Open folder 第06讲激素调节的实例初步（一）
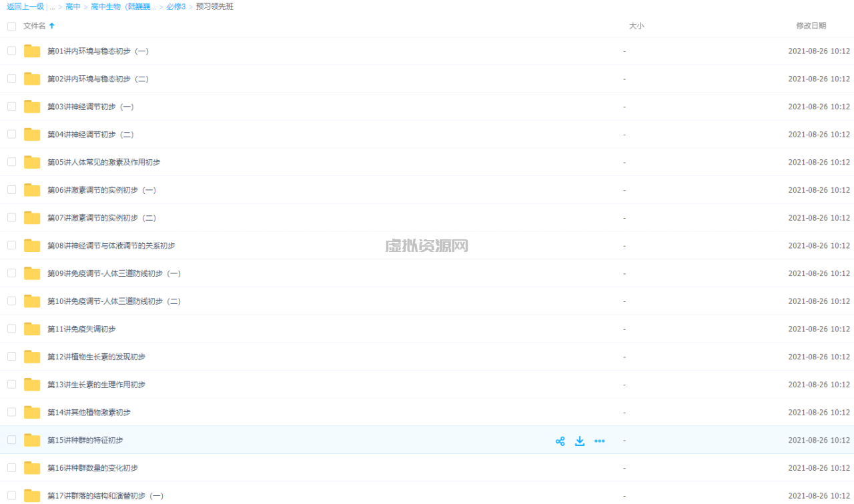The width and height of the screenshot is (854, 504). click(x=102, y=190)
